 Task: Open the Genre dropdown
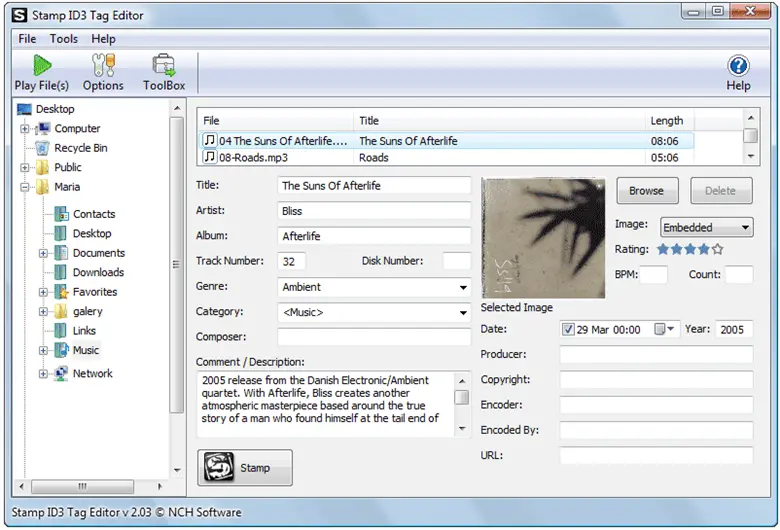(463, 288)
